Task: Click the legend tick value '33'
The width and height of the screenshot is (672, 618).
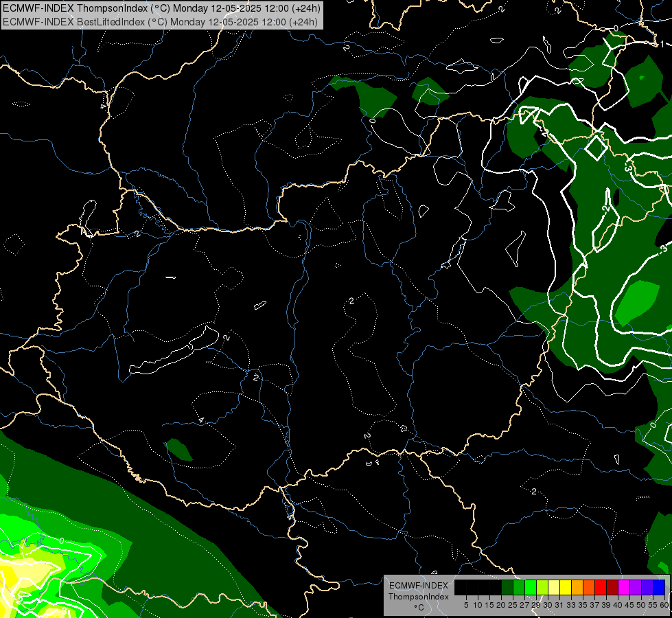Action: 572,605
